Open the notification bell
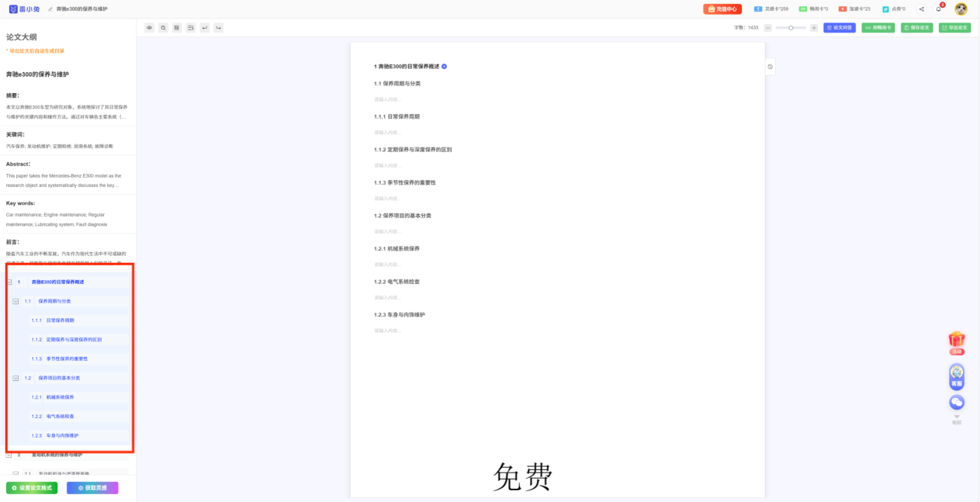This screenshot has height=502, width=980. coord(939,9)
